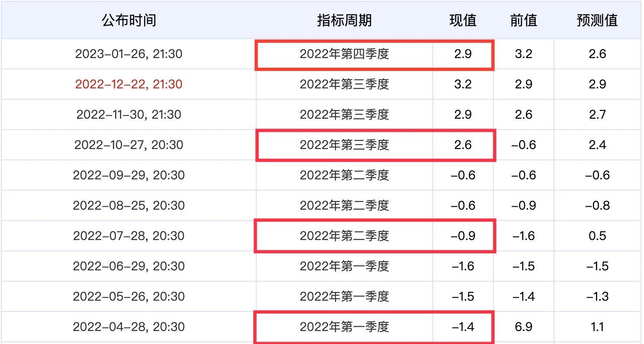Select the red 2022-12-22, 21:30 date

click(129, 84)
